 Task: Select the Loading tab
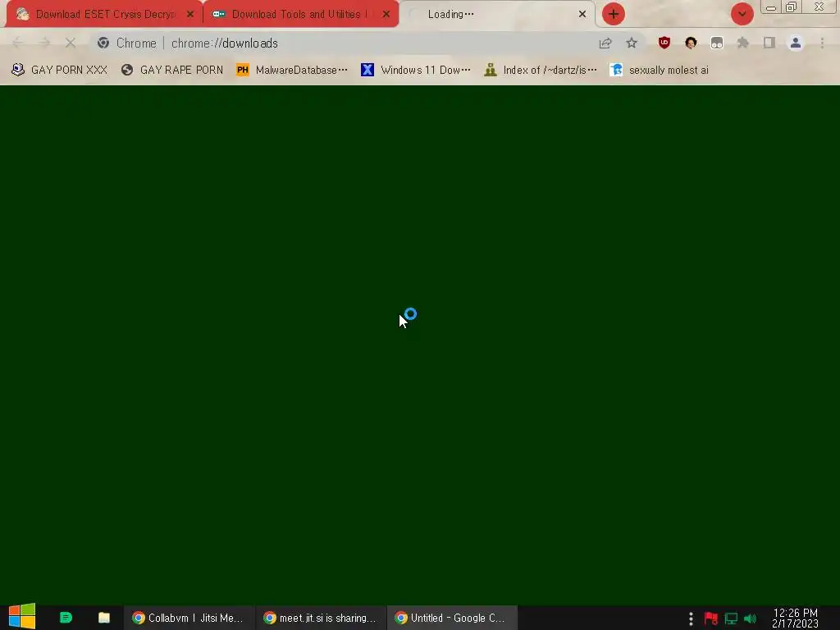pyautogui.click(x=497, y=15)
